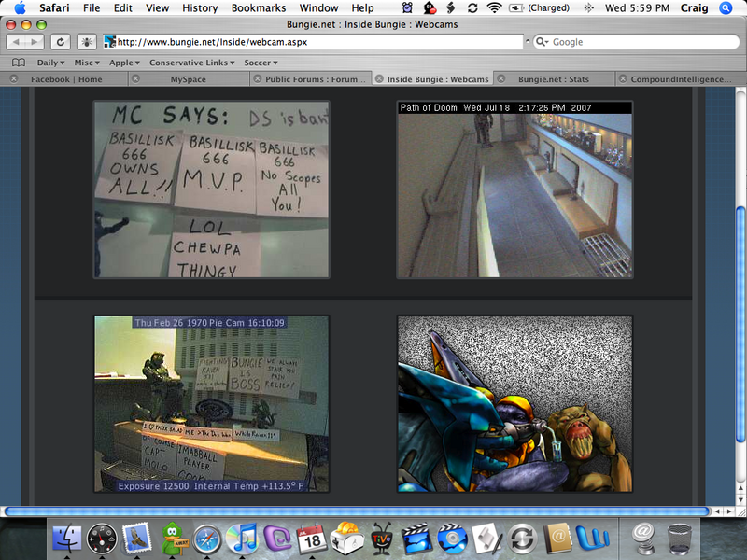
Task: Close the Facebook | Home tab
Action: [x=14, y=79]
